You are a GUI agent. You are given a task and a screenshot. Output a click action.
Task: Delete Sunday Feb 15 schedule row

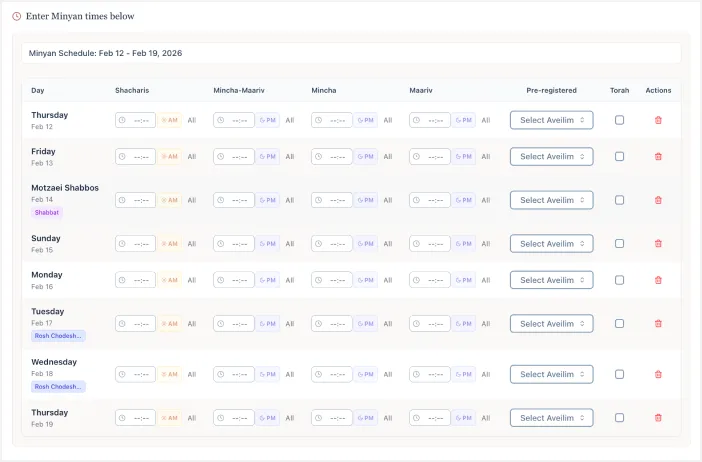click(x=658, y=244)
